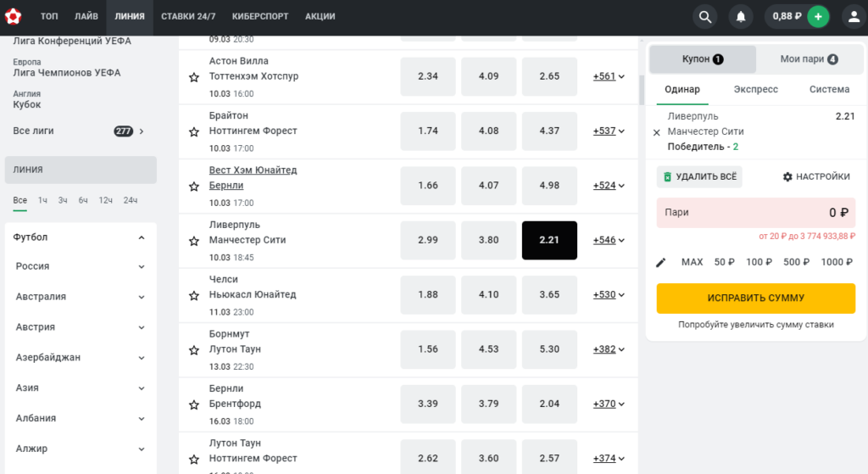Open the search magnifier icon

[x=704, y=17]
